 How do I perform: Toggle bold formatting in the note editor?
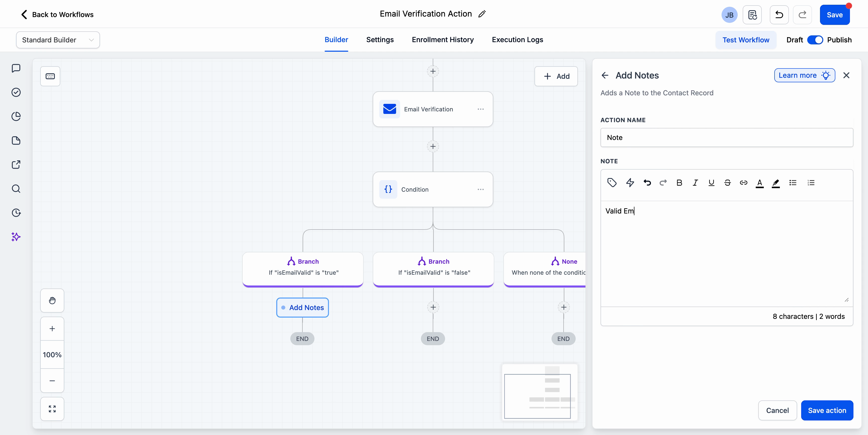[x=679, y=183]
